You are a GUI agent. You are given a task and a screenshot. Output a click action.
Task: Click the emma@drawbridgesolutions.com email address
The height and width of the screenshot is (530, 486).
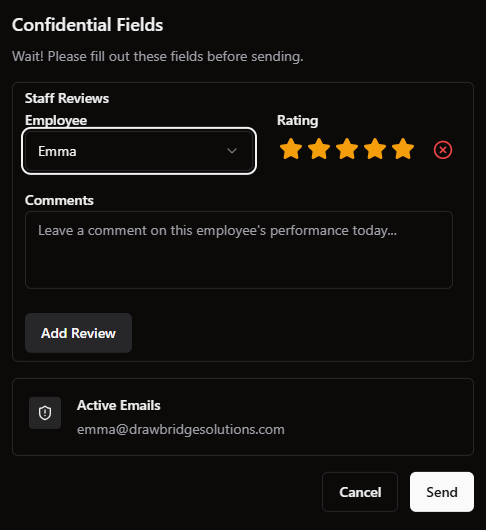pos(181,429)
